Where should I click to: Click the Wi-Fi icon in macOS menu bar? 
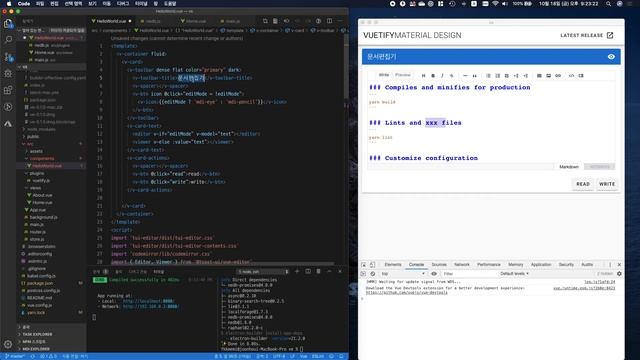point(495,4)
